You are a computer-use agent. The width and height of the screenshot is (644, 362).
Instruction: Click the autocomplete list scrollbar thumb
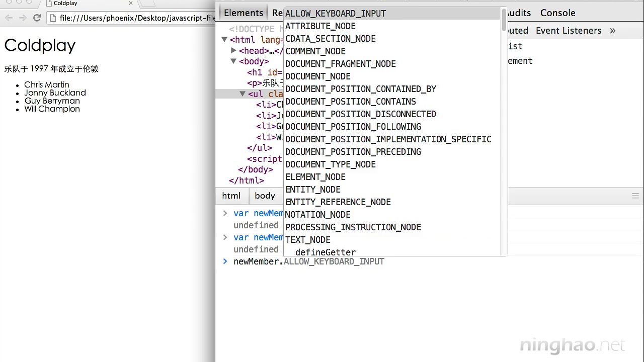tap(504, 20)
